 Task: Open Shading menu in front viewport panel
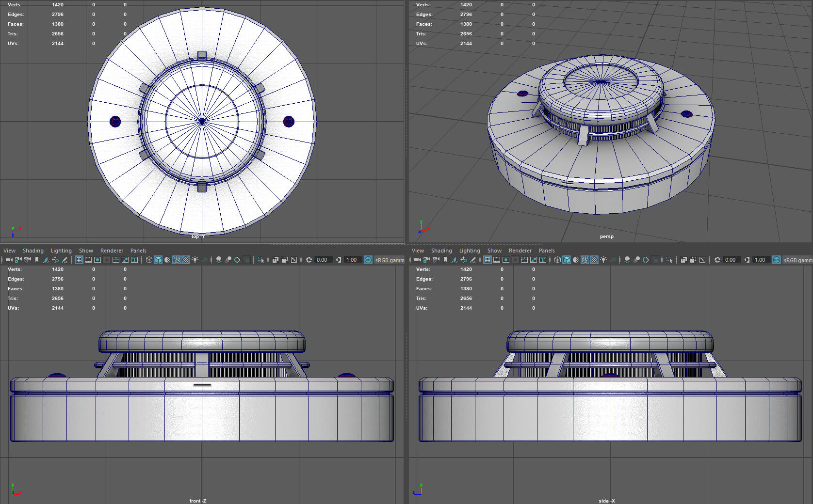[33, 251]
